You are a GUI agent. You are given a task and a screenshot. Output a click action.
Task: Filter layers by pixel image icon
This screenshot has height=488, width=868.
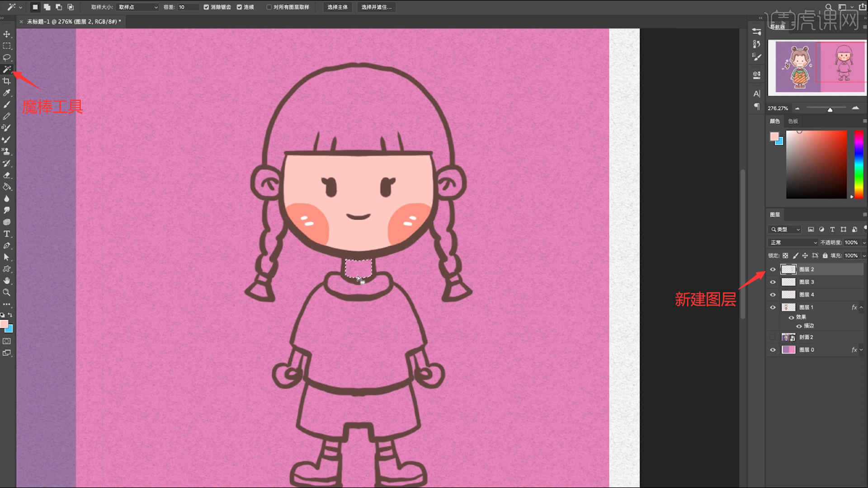tap(811, 230)
